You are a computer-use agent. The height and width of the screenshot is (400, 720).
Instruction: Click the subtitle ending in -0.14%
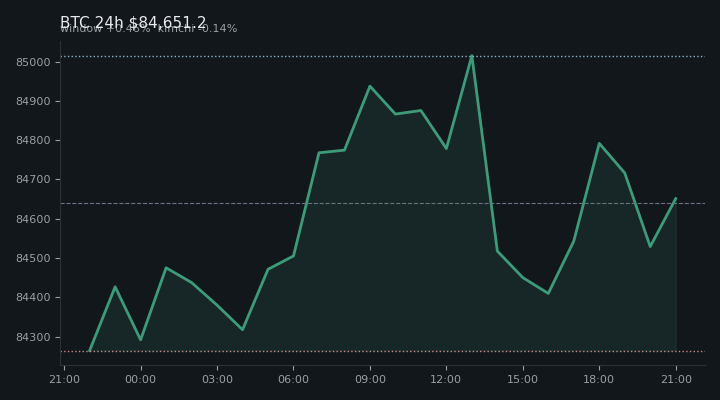click(x=149, y=28)
